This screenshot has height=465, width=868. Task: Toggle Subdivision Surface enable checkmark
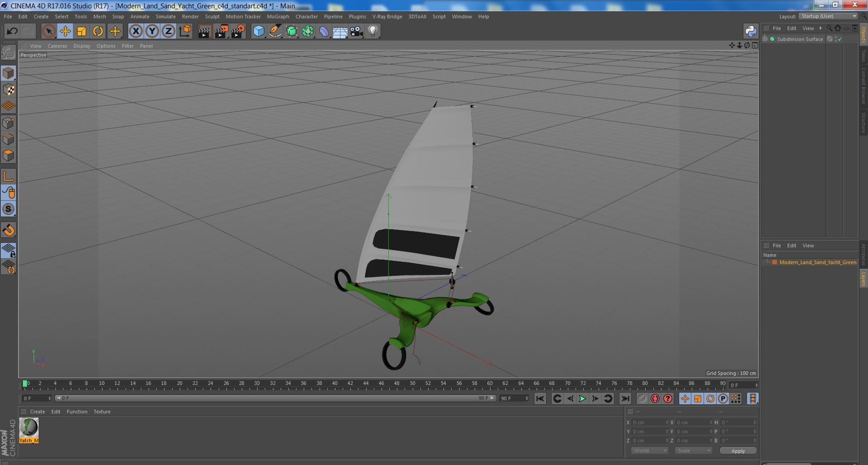tap(840, 39)
